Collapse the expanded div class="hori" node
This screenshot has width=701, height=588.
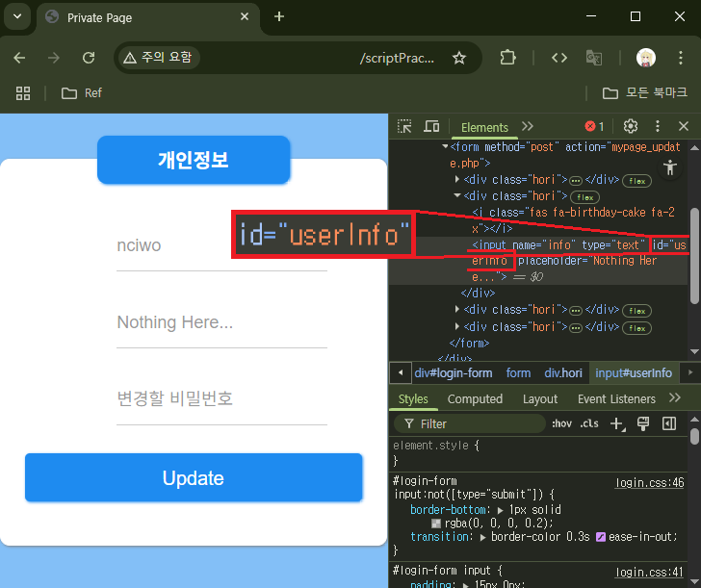(x=456, y=195)
